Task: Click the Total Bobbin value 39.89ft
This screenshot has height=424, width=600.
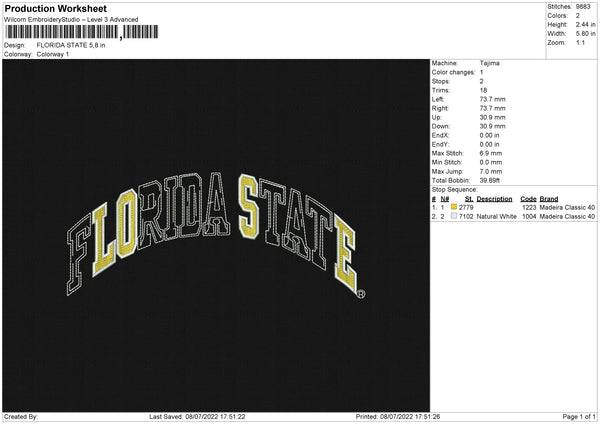Action: coord(490,180)
